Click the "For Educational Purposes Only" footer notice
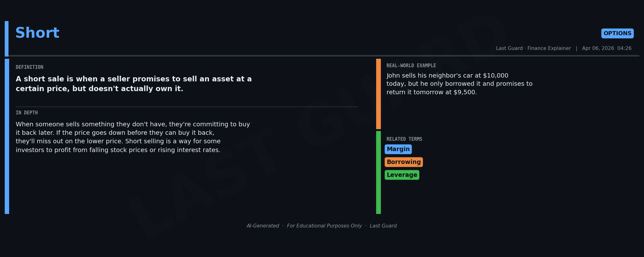 [324, 226]
